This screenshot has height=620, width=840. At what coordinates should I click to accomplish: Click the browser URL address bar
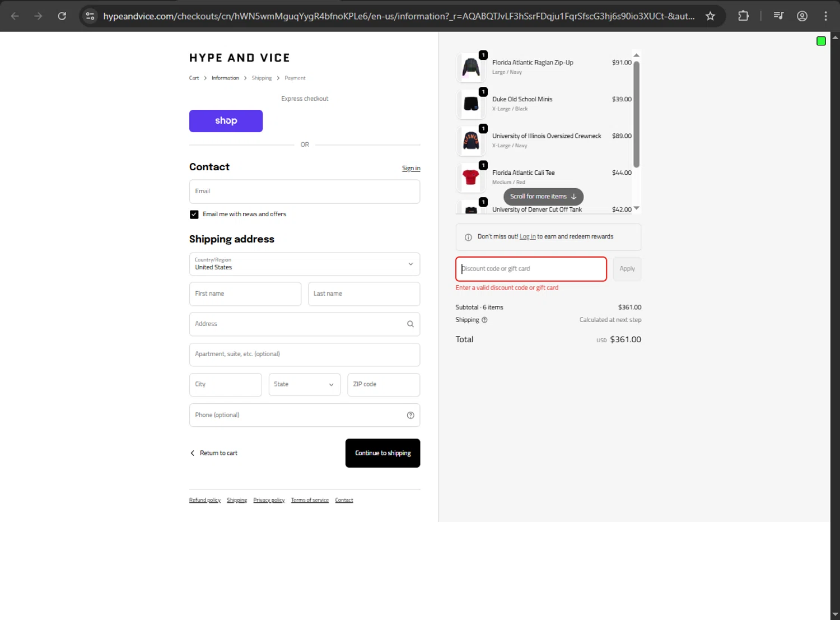click(399, 16)
